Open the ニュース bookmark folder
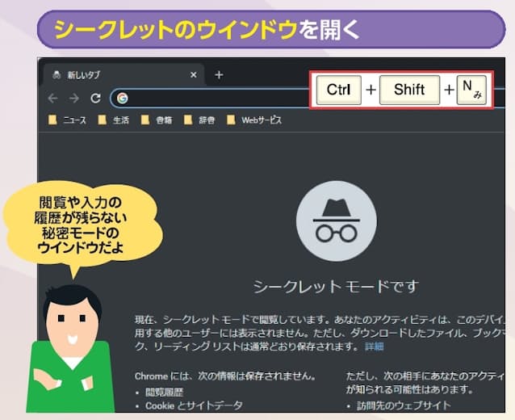This screenshot has width=515, height=420. (x=67, y=120)
